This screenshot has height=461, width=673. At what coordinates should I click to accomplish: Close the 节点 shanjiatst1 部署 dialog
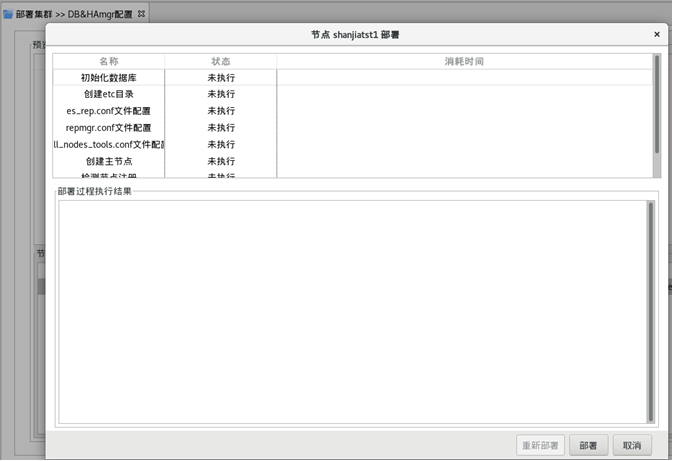pos(657,34)
